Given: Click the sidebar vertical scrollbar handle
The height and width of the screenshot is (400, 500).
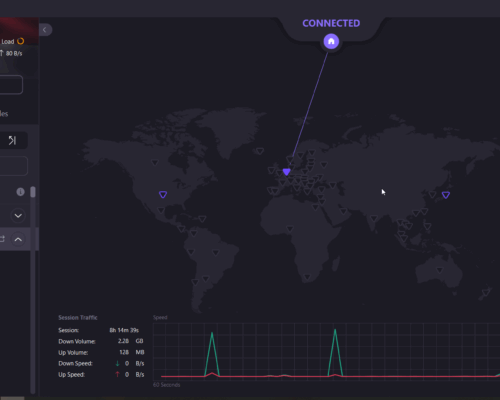Looking at the screenshot, I should tap(33, 192).
